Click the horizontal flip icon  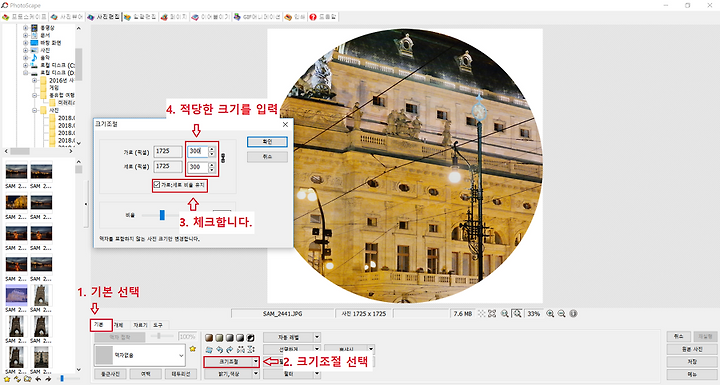click(x=240, y=350)
